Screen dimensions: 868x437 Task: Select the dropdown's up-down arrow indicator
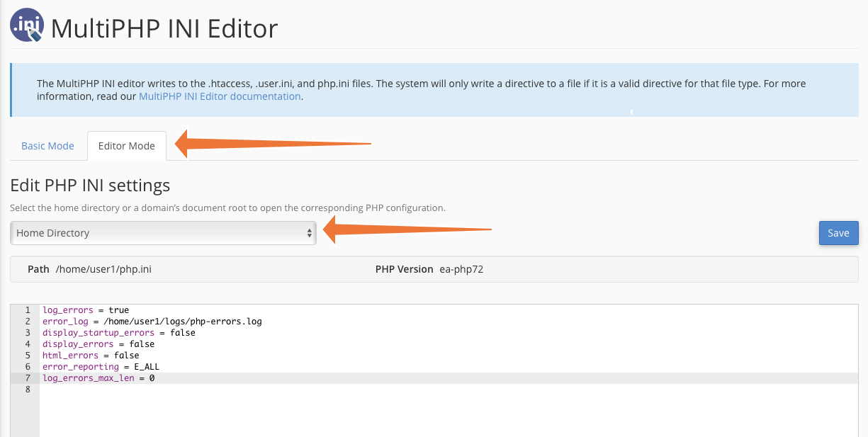click(310, 232)
